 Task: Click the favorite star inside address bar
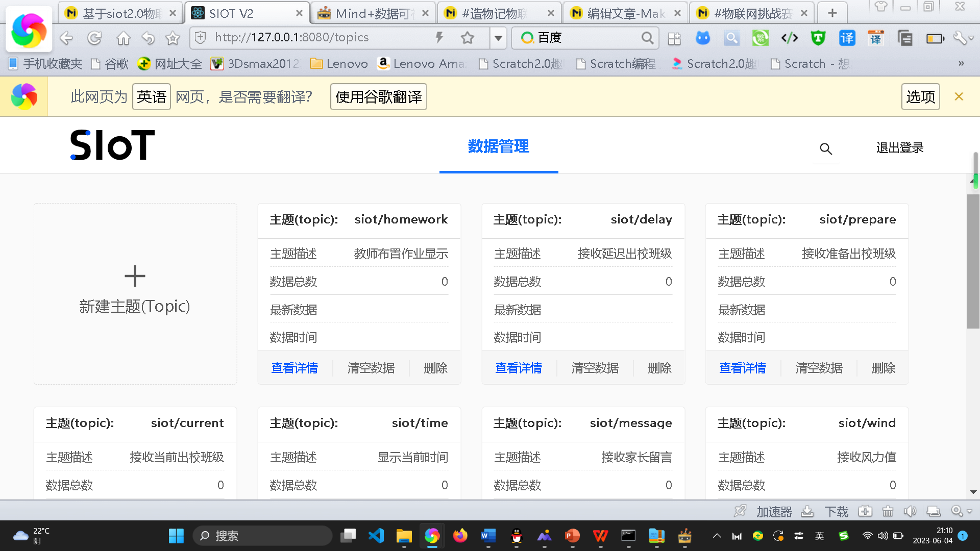467,37
